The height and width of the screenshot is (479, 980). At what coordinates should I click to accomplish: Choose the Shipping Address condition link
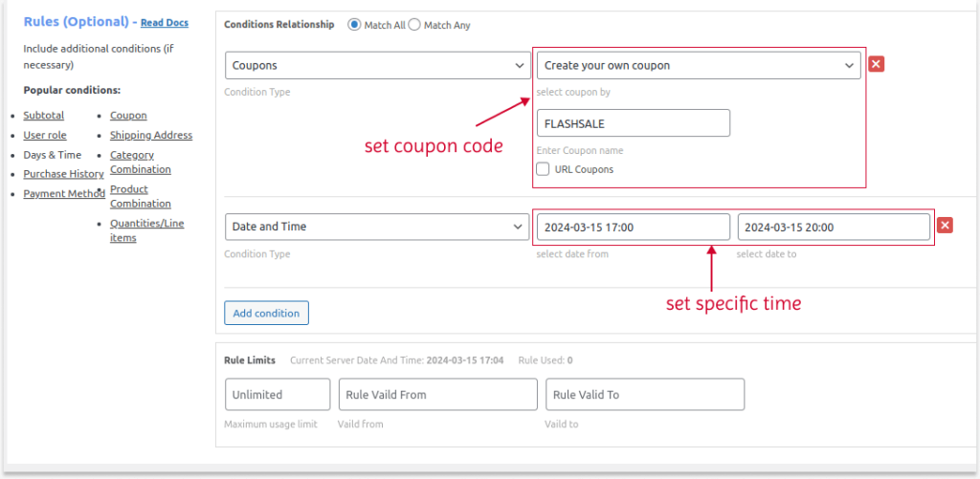tap(151, 135)
